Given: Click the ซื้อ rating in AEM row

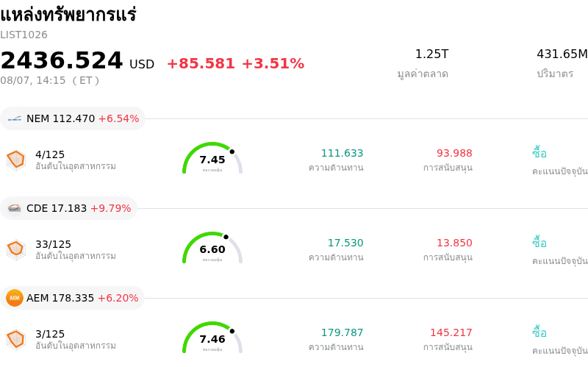Looking at the screenshot, I should click(x=539, y=332).
